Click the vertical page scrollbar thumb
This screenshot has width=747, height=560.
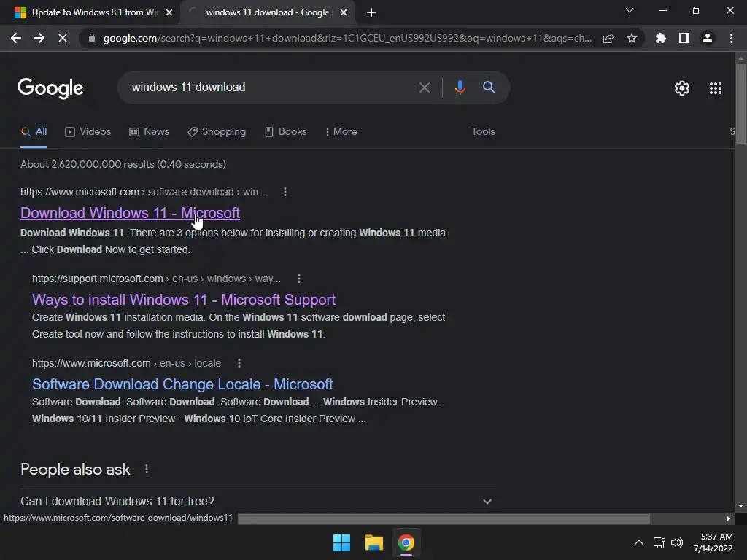[x=740, y=104]
